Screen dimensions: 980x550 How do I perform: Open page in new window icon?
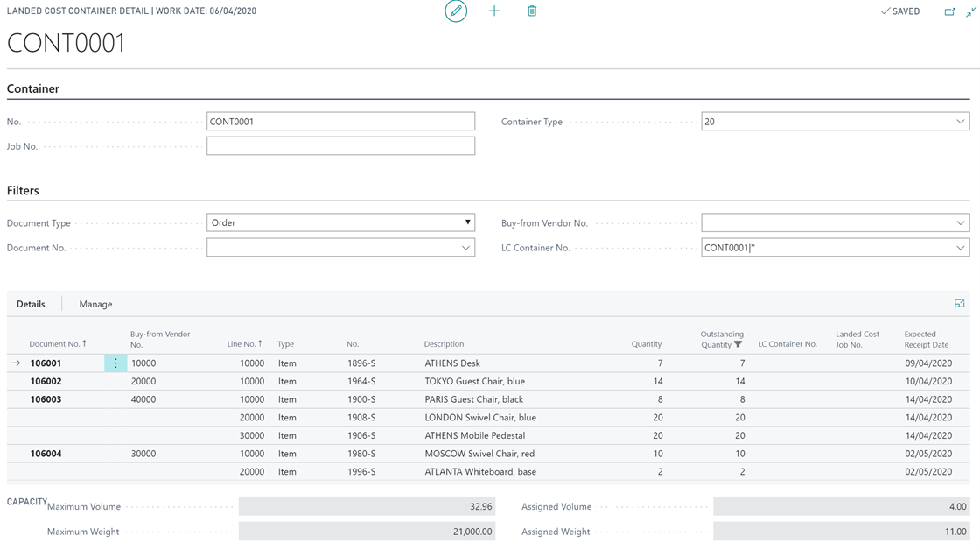[x=949, y=11]
